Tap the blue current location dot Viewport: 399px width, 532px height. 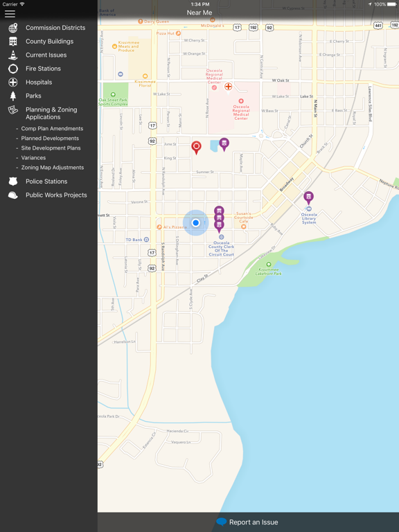coord(195,223)
